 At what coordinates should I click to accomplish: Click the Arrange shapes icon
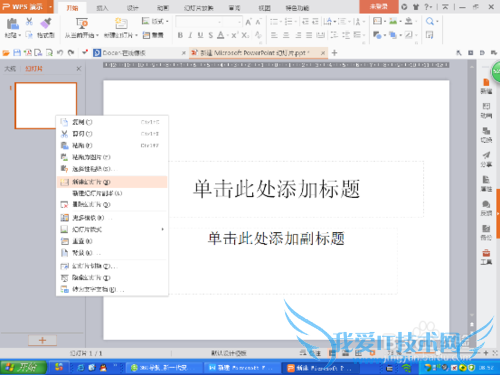pos(393,35)
